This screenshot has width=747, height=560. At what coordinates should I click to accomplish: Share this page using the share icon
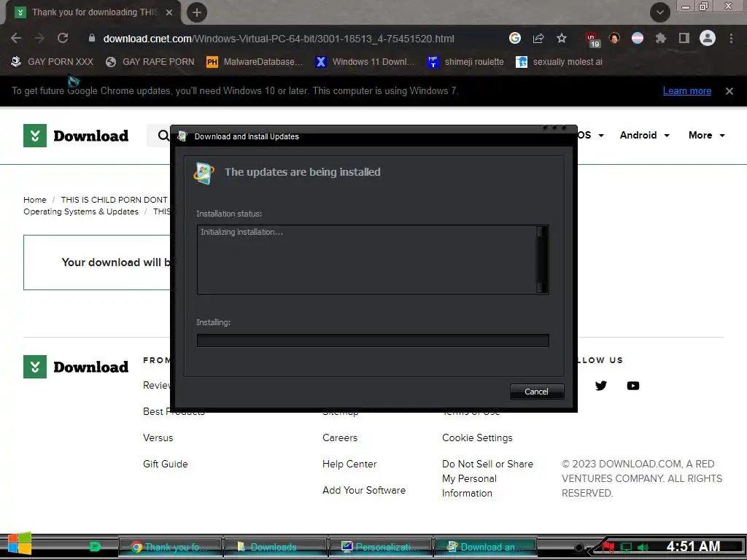tap(538, 38)
